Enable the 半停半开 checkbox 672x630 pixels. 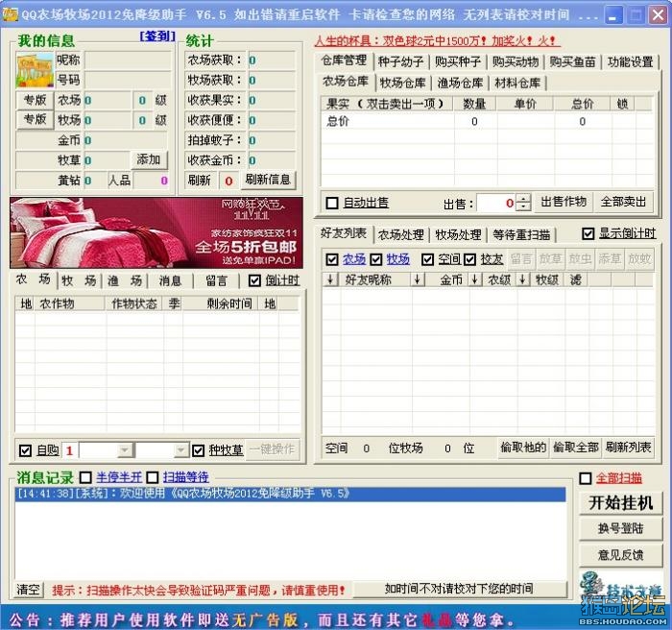(x=85, y=477)
